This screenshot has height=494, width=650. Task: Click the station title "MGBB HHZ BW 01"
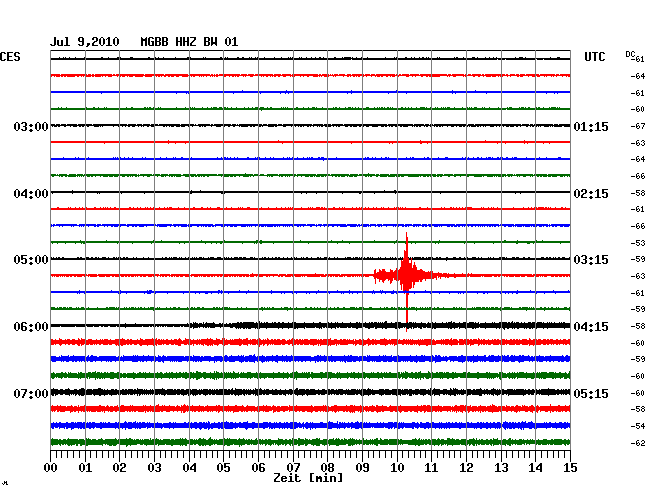coord(189,42)
